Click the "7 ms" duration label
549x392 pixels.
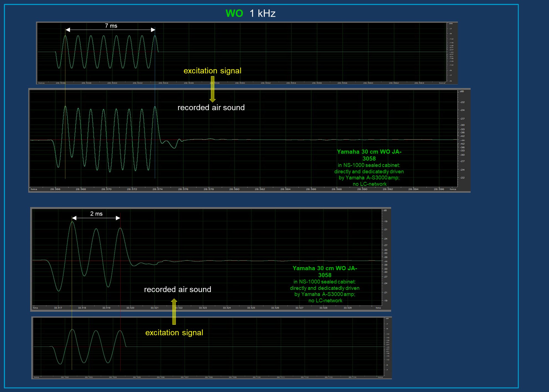[111, 26]
